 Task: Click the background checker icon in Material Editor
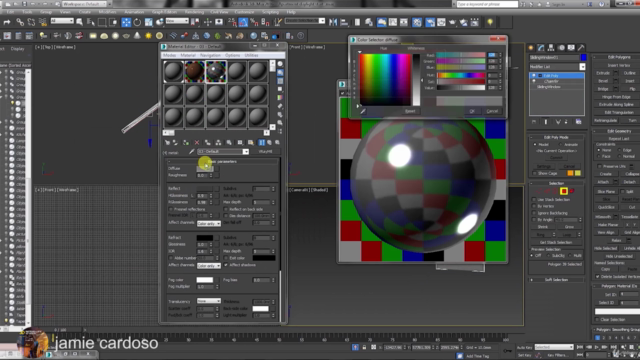pyautogui.click(x=280, y=81)
